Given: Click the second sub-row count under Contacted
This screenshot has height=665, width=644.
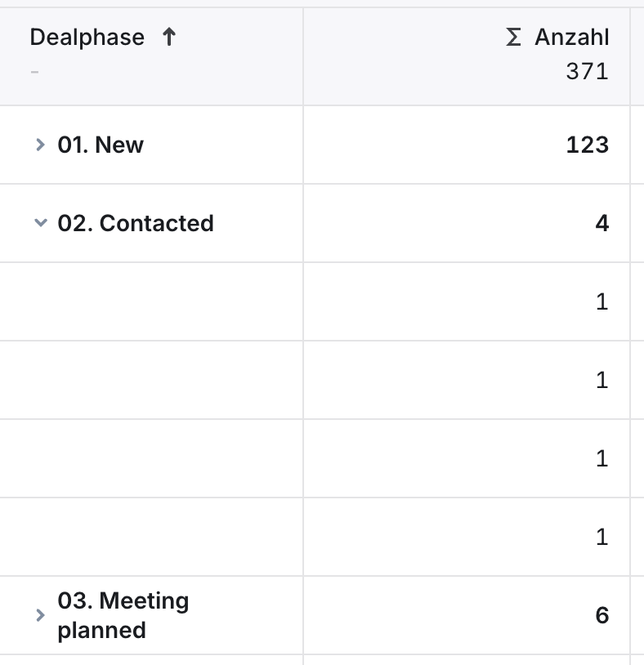Looking at the screenshot, I should pos(602,380).
